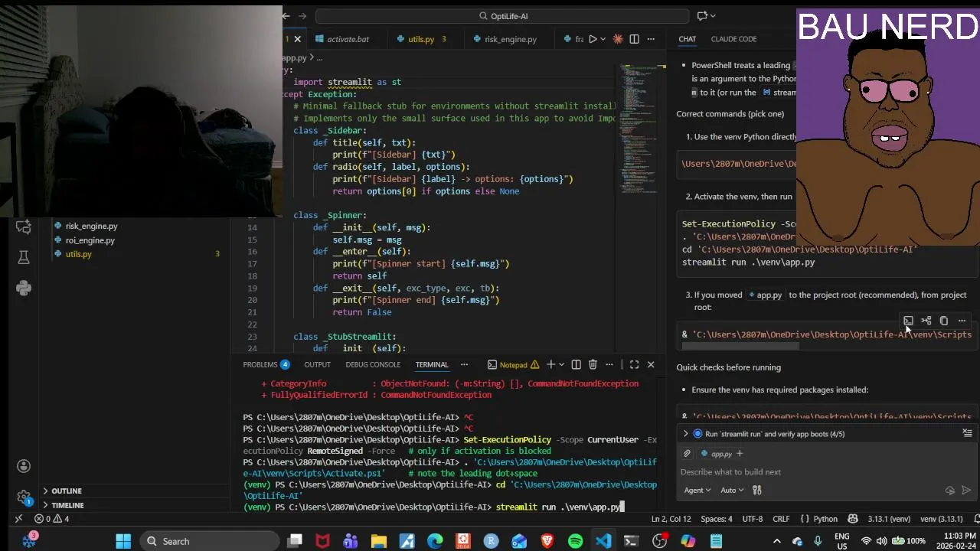The width and height of the screenshot is (980, 551).
Task: Close the active app.py editor tab
Action: click(298, 39)
